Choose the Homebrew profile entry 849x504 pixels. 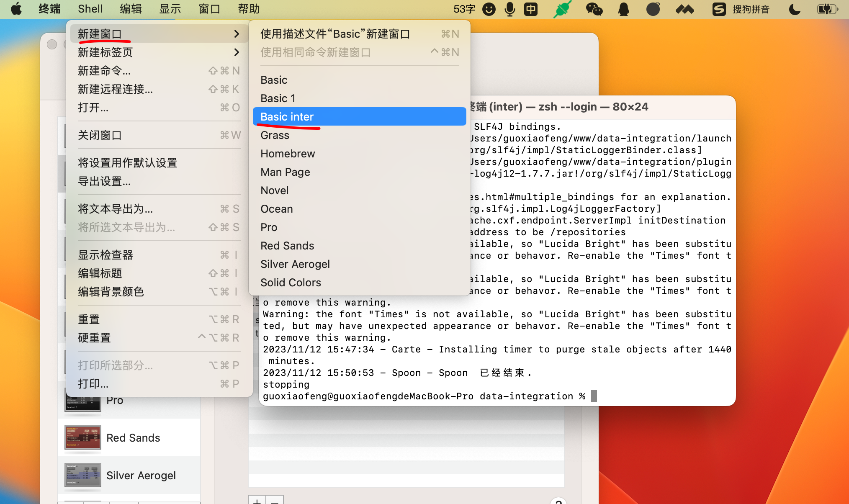click(x=288, y=154)
